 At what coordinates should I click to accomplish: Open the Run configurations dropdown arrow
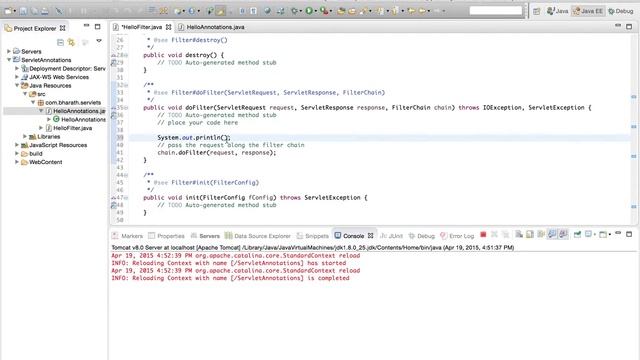(315, 11)
